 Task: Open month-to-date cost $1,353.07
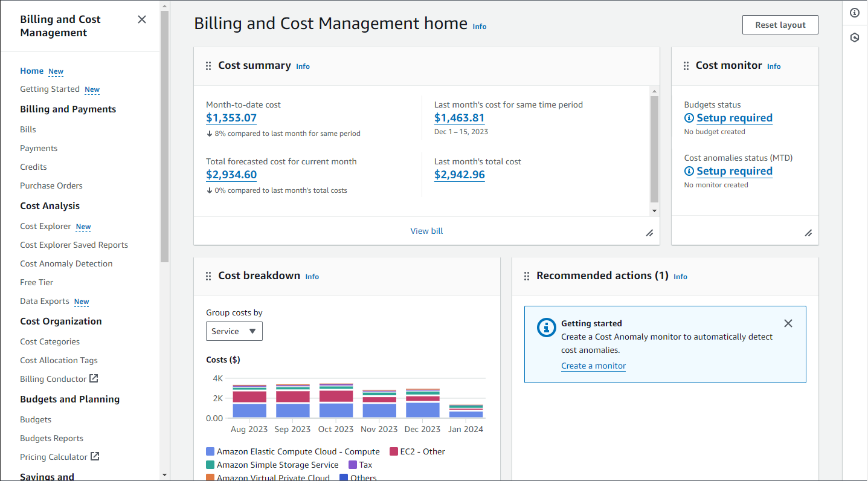(231, 118)
